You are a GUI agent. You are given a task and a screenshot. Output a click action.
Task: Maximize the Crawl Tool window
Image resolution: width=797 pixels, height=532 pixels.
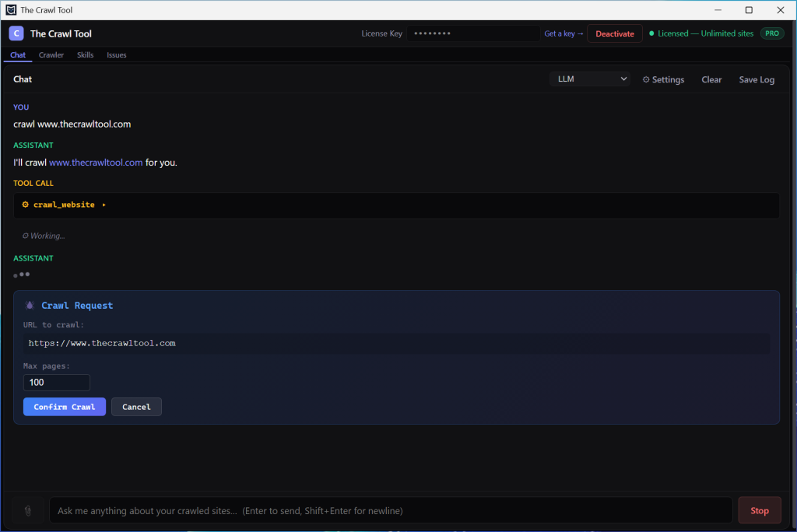point(749,9)
